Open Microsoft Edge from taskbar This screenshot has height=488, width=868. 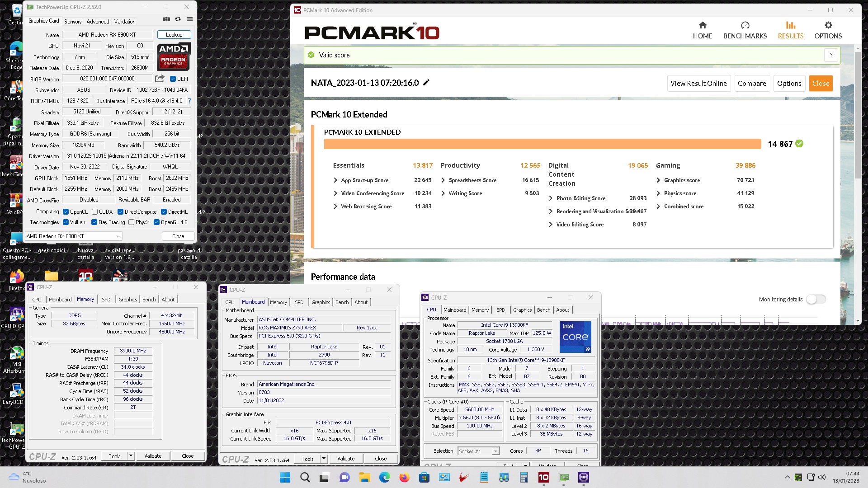click(x=384, y=477)
